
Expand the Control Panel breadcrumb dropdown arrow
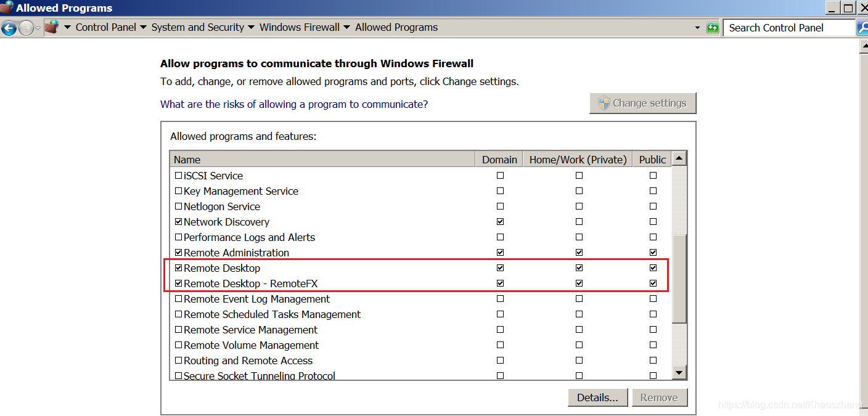(x=143, y=27)
